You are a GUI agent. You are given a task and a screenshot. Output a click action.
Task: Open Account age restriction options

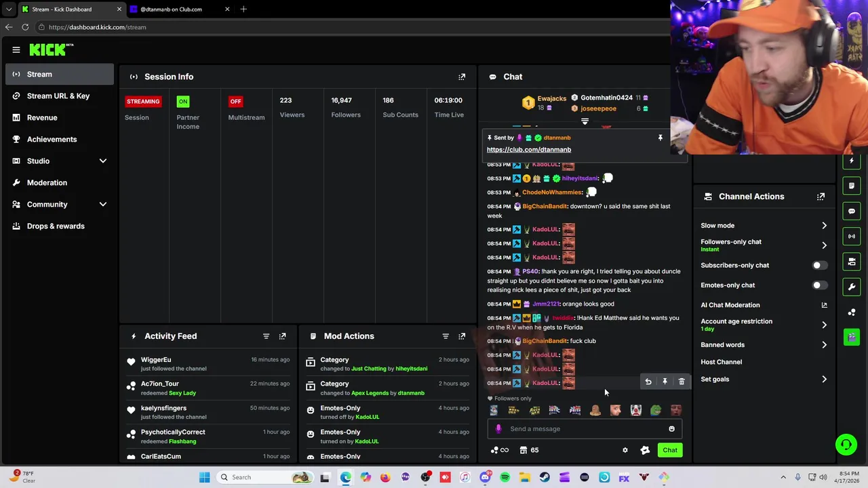click(764, 325)
